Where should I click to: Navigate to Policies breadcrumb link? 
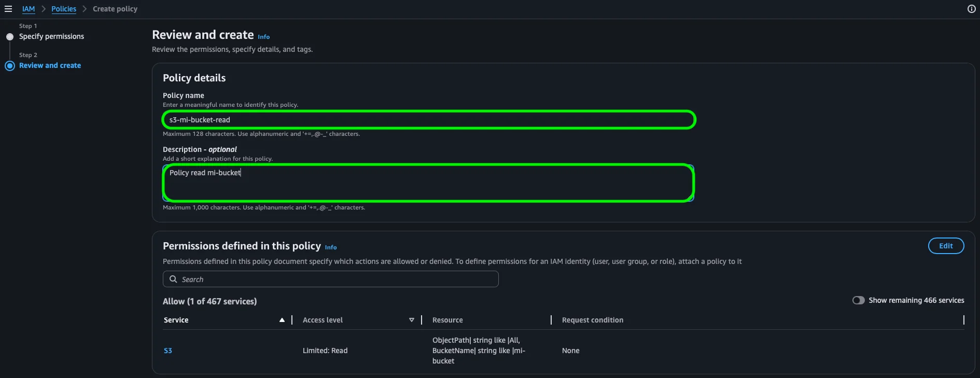pos(64,9)
